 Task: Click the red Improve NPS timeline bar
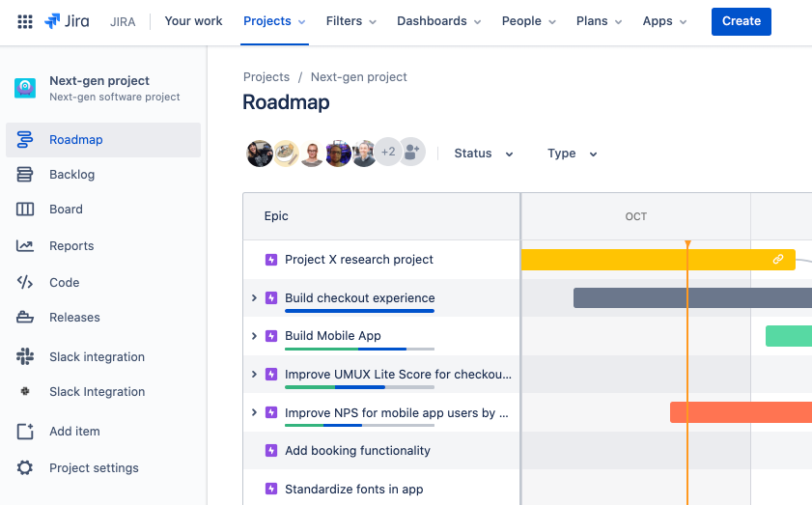(740, 413)
